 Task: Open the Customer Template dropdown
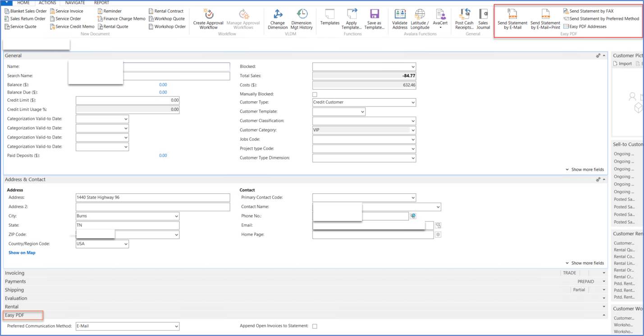362,112
